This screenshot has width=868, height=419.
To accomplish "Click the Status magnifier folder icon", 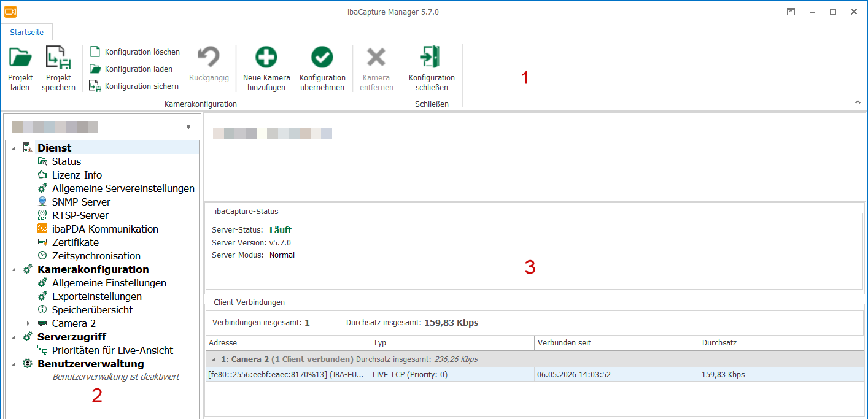I will click(42, 161).
